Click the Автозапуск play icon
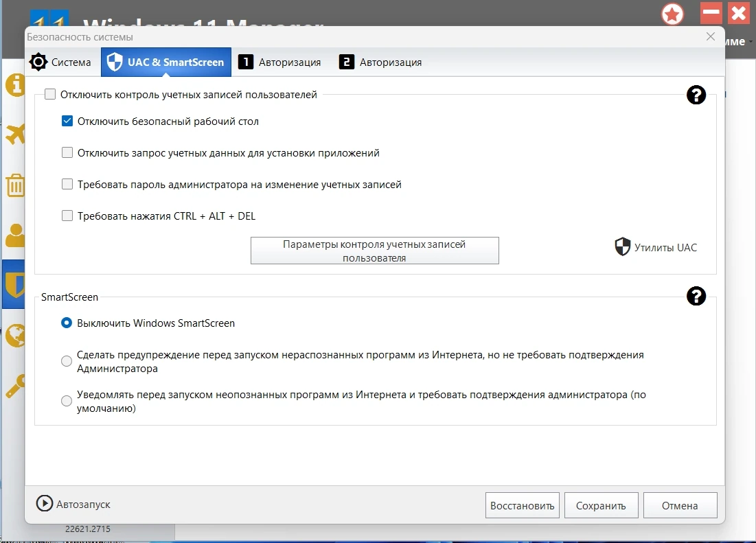Screen dimensions: 756x543 (45, 503)
